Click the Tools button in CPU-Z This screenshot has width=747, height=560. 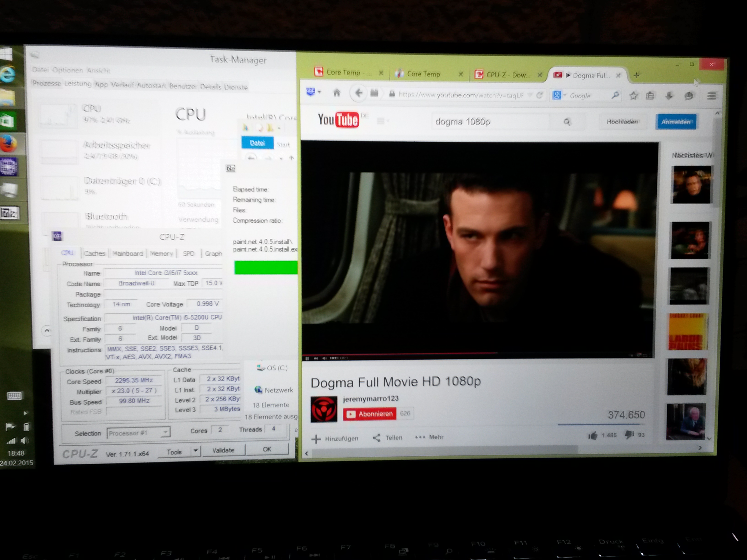[174, 452]
